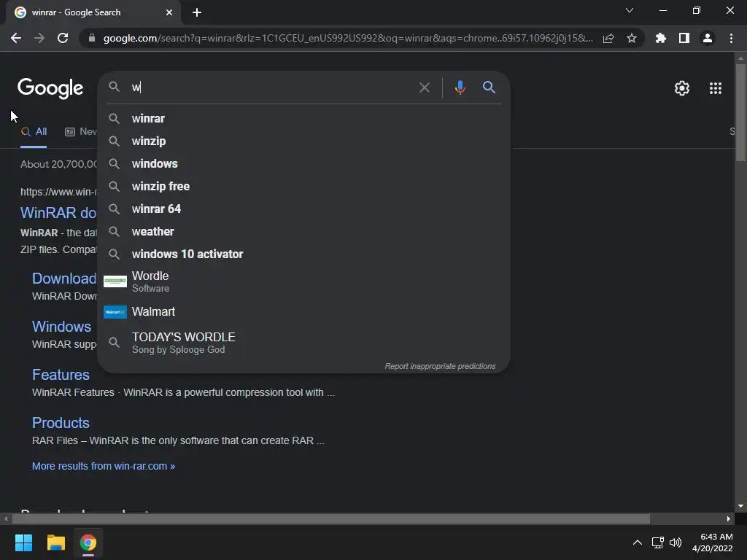Click 'Report inappropriate predictions' link
The image size is (747, 560).
point(440,366)
